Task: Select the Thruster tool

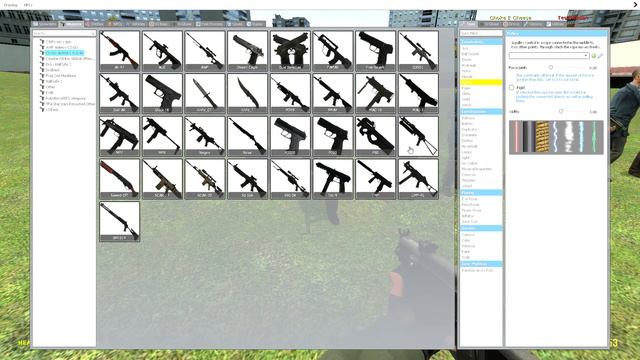Action: (x=468, y=180)
